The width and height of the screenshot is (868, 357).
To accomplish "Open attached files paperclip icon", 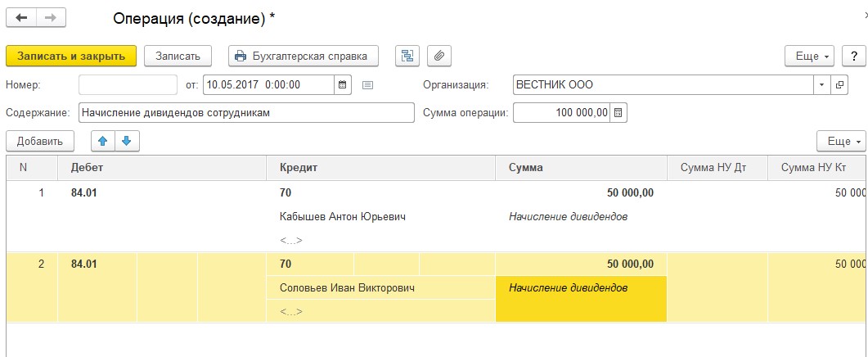I will [439, 56].
